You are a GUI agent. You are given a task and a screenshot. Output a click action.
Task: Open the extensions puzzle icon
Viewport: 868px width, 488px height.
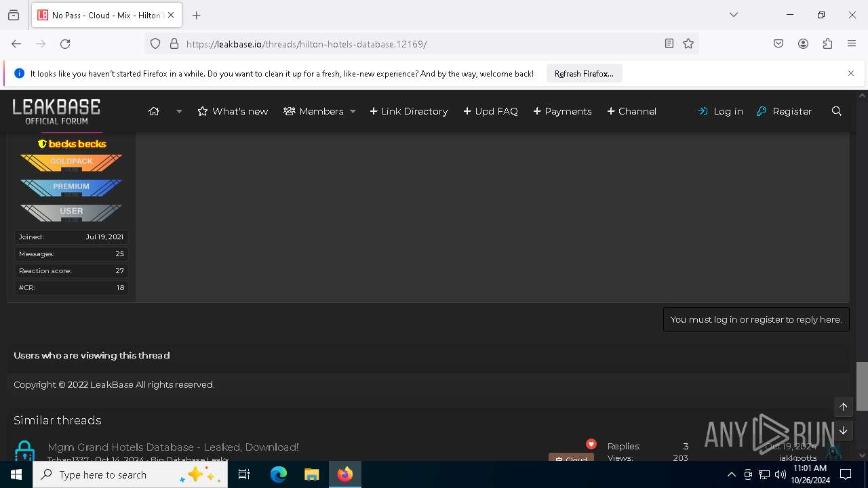[x=827, y=43]
